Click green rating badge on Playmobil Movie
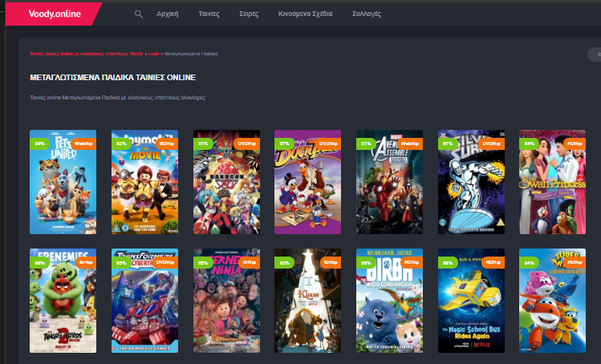601x364 pixels. [x=121, y=144]
